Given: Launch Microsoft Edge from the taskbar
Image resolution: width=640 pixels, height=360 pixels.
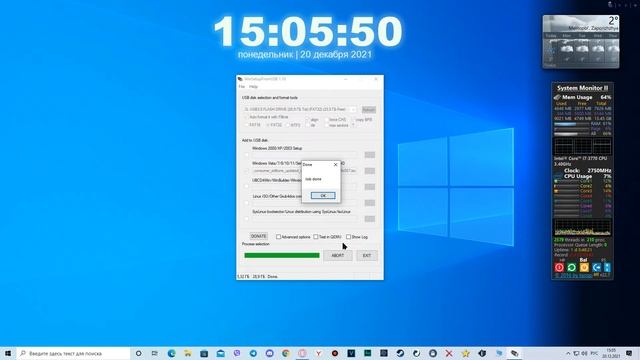Looking at the screenshot, I should pyautogui.click(x=171, y=353).
